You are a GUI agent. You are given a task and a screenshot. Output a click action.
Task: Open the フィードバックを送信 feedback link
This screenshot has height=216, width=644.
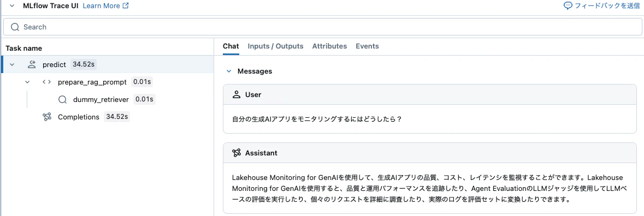click(x=607, y=6)
